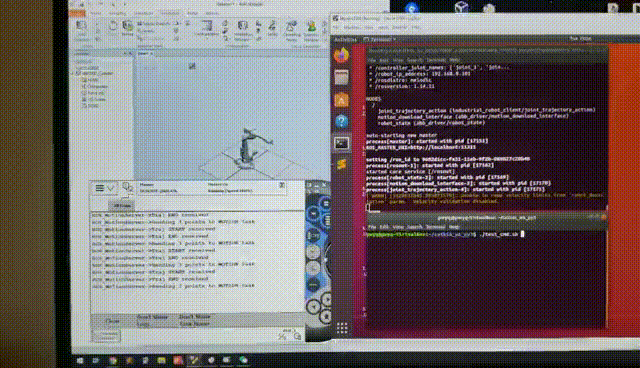This screenshot has height=368, width=640.
Task: Open the RobotStudio File tab
Action: (77, 13)
